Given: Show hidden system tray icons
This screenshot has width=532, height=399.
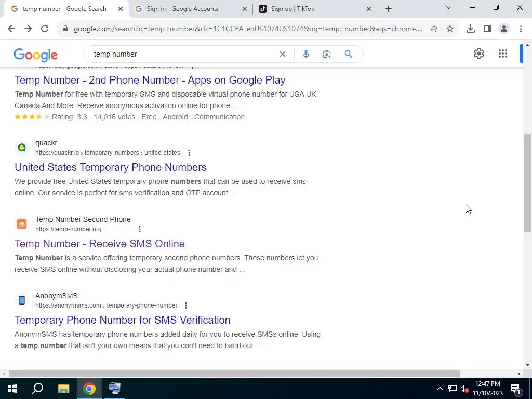Looking at the screenshot, I should click(x=440, y=389).
